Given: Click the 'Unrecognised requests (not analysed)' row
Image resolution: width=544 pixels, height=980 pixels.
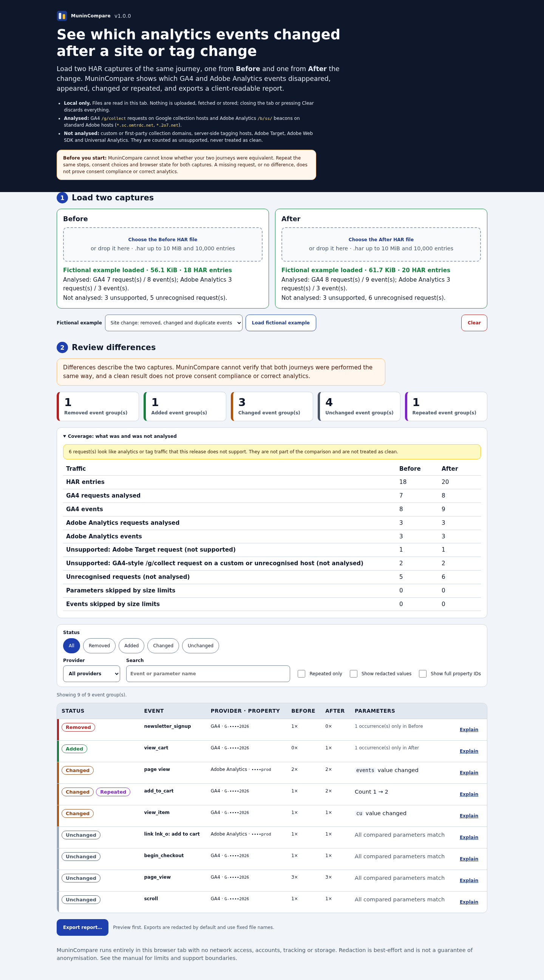Looking at the screenshot, I should pos(272,577).
